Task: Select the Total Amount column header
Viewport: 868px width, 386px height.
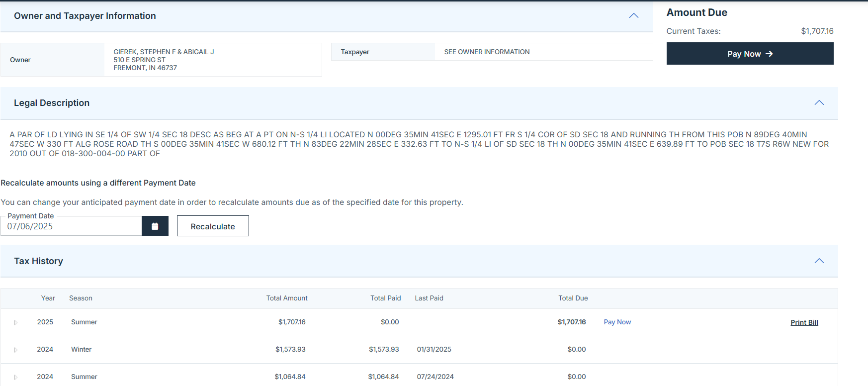Action: [x=287, y=298]
